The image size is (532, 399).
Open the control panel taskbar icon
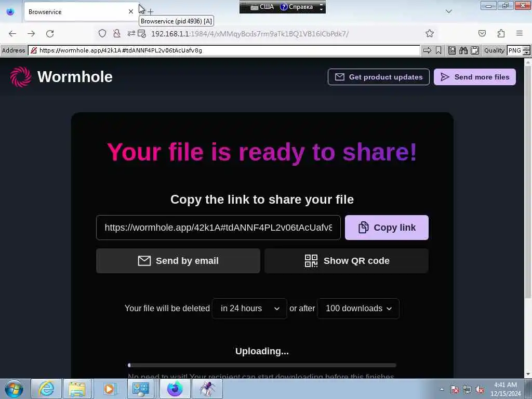[141, 389]
